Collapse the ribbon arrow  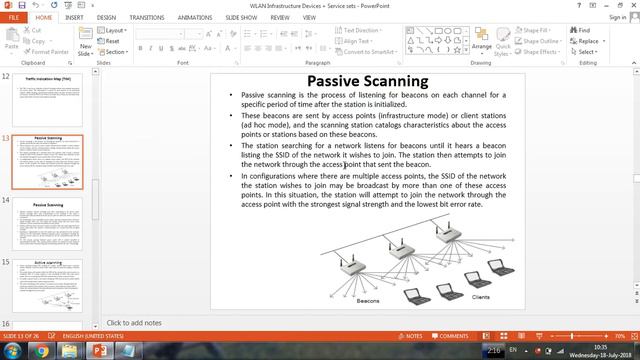[634, 63]
